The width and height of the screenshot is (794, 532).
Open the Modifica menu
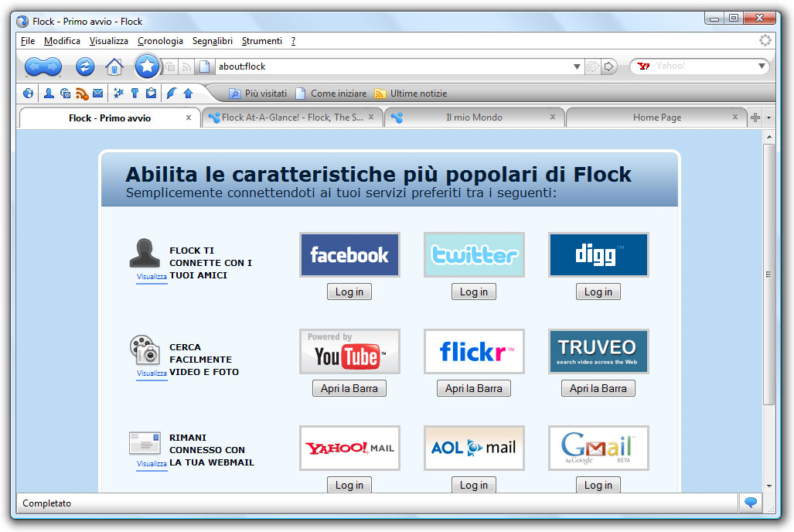point(62,41)
